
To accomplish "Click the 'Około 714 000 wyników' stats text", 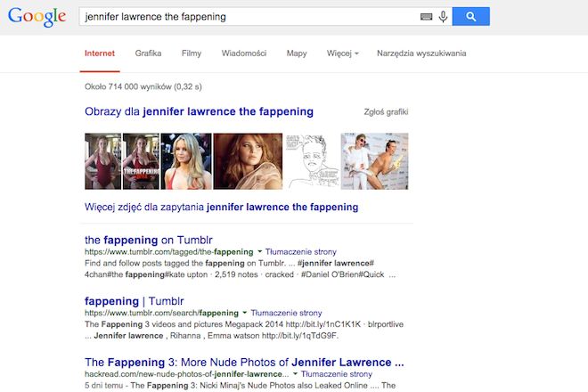I will (x=143, y=86).
